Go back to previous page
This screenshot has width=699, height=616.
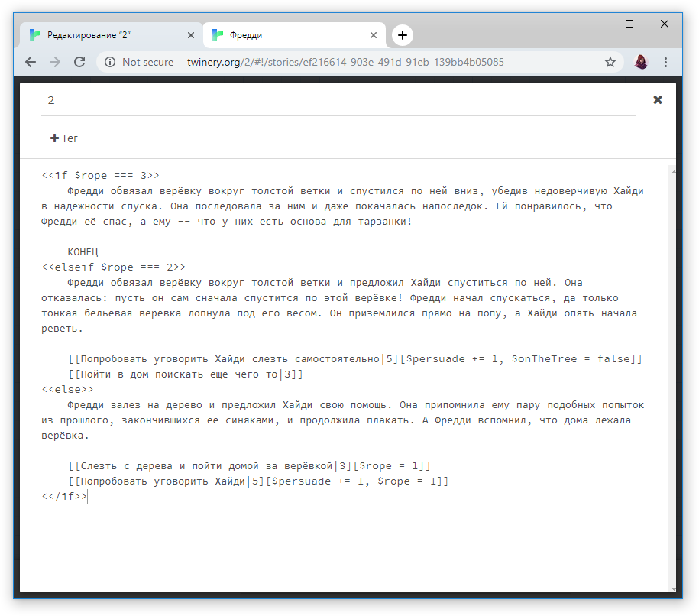pyautogui.click(x=31, y=62)
